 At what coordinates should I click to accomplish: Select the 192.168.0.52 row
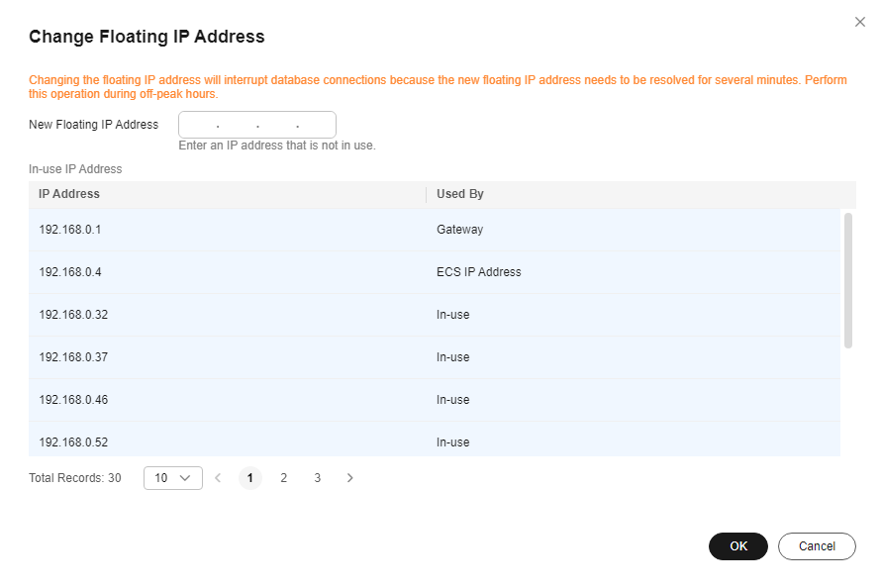[435, 440]
